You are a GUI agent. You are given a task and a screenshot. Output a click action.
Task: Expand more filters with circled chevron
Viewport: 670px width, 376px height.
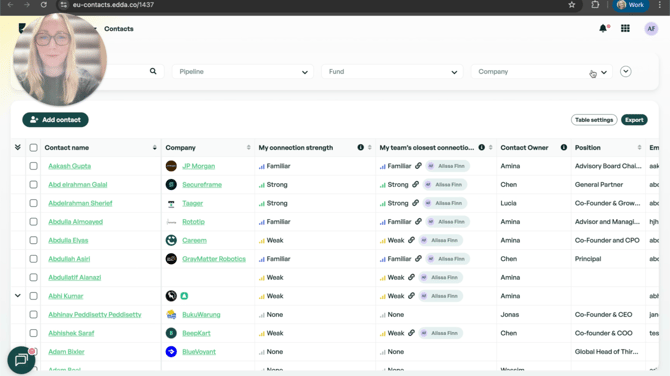click(626, 71)
